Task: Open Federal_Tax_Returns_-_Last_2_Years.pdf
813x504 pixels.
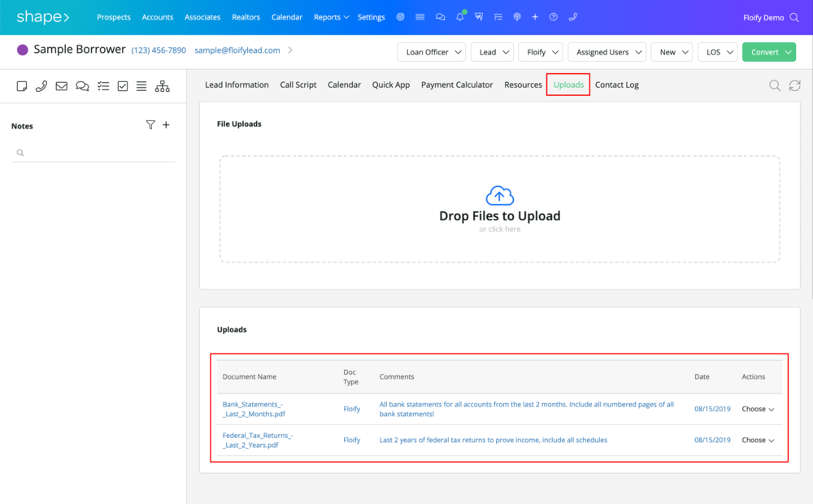Action: click(258, 441)
